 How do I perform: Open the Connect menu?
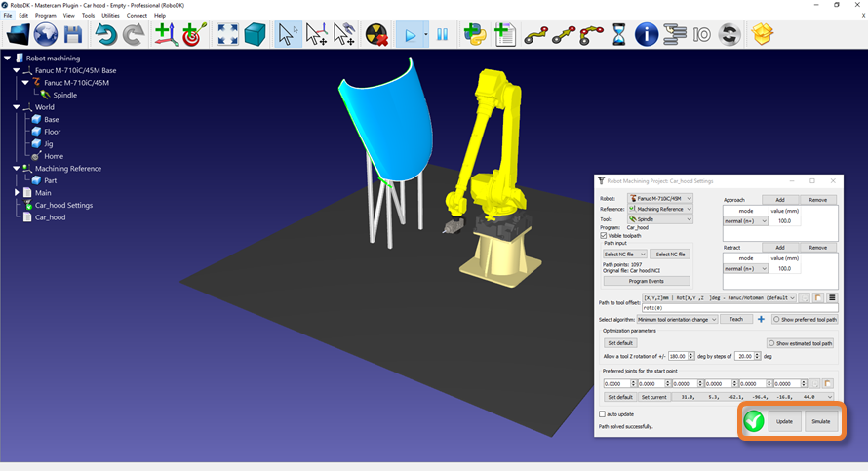[x=137, y=16]
